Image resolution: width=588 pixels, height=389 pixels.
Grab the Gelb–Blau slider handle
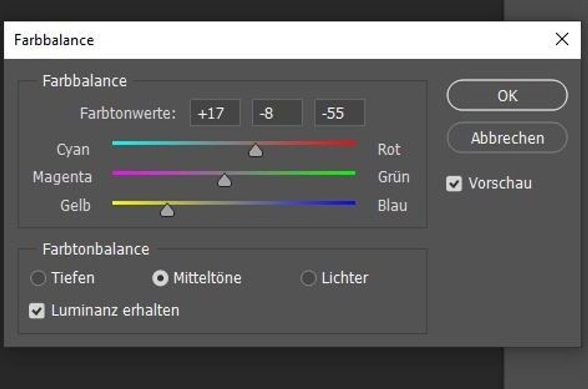[167, 210]
